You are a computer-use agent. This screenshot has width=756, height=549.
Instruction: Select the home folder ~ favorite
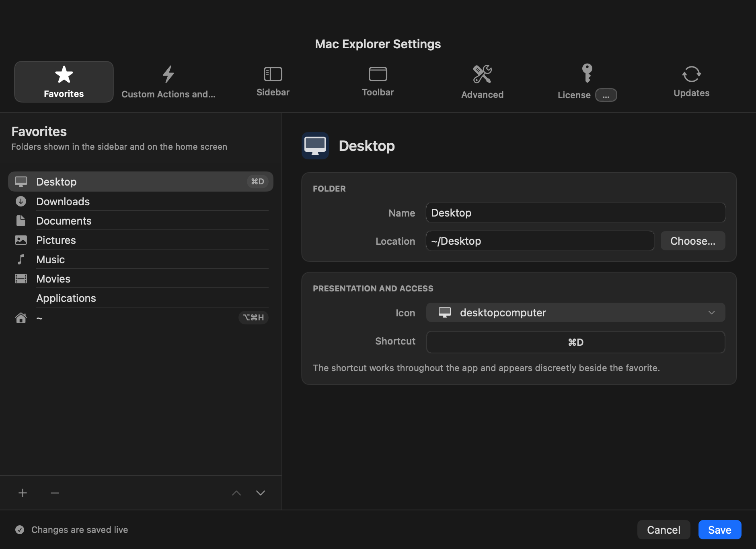pyautogui.click(x=141, y=318)
